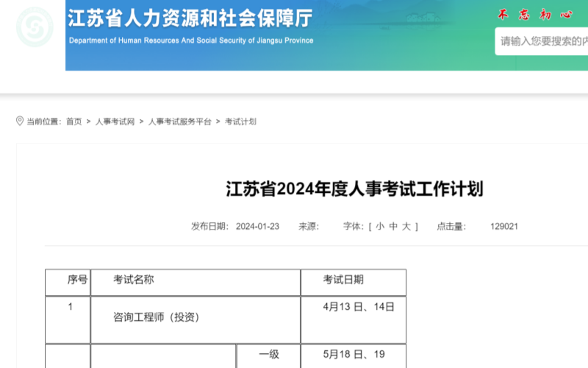Click the English department name subtitle
This screenshot has width=588, height=368.
191,40
